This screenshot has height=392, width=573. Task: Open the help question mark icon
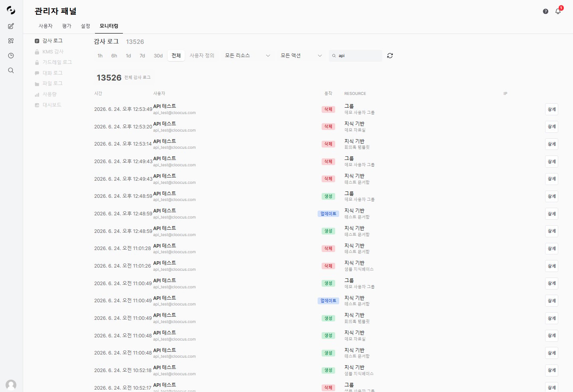pyautogui.click(x=545, y=11)
